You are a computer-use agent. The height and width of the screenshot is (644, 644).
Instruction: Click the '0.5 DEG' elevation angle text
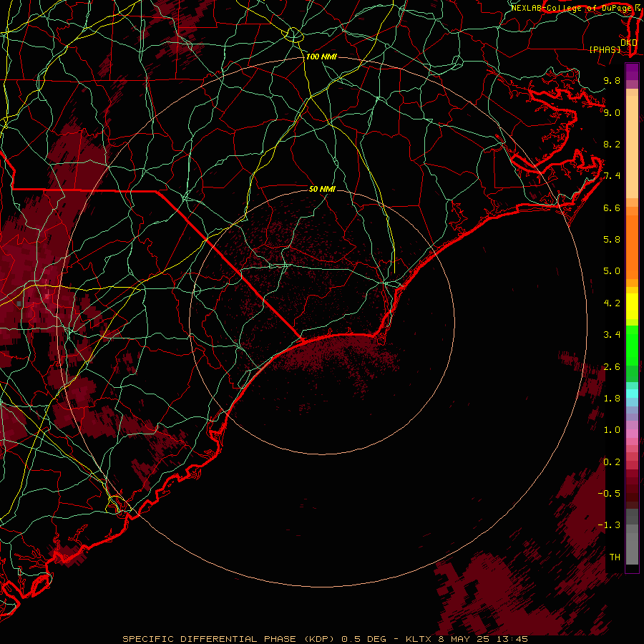coord(364,639)
